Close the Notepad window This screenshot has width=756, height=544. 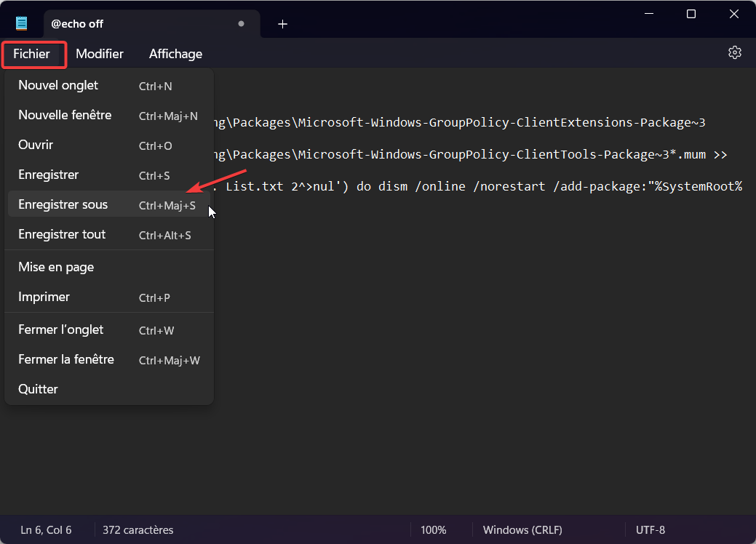click(x=734, y=14)
